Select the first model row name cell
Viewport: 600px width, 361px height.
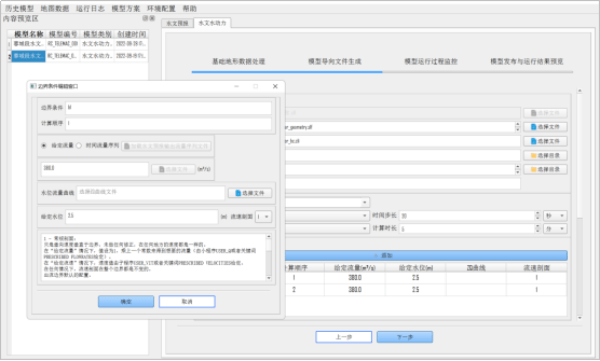(x=28, y=44)
